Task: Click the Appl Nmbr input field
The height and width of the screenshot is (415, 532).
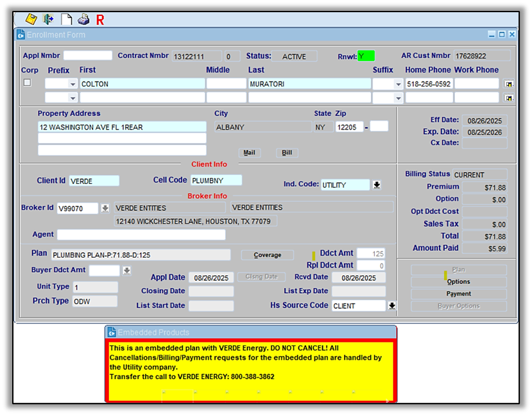Action: (87, 56)
